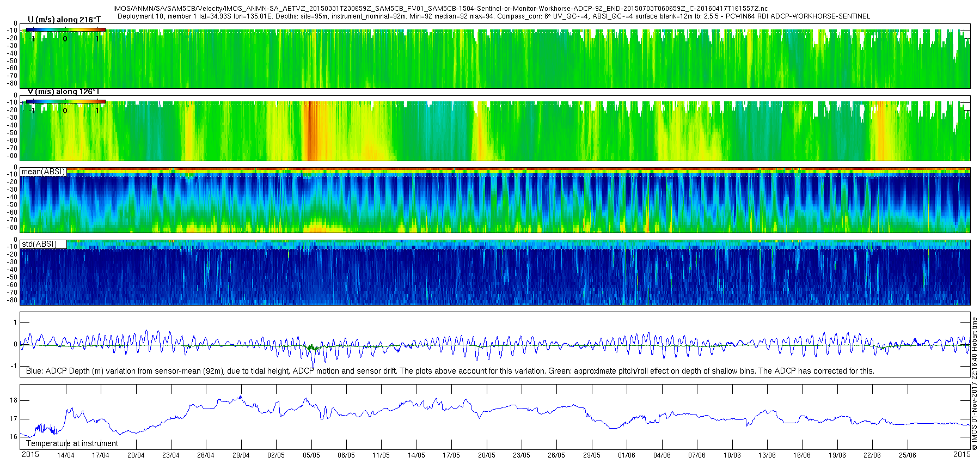Click the V (m/s) along 126°T title
Viewport: 980px width, 463px height.
pos(64,92)
